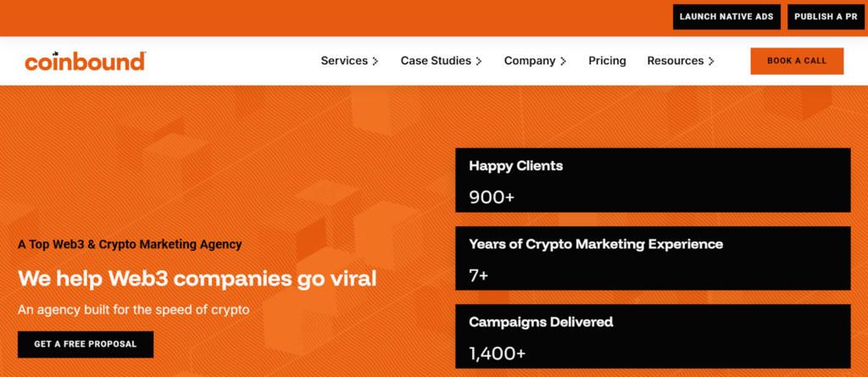The image size is (868, 377).
Task: Click the Coinbound logo
Action: (x=85, y=61)
